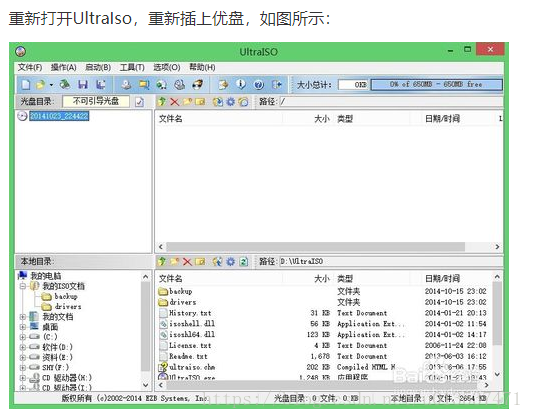Click Up arrow in local directory toolbar
This screenshot has height=419, width=533.
pyautogui.click(x=162, y=261)
